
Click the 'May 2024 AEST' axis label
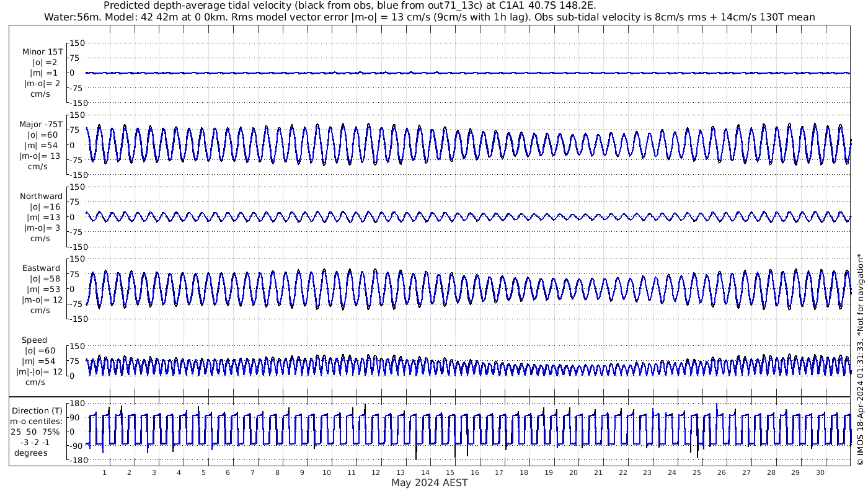click(x=429, y=483)
